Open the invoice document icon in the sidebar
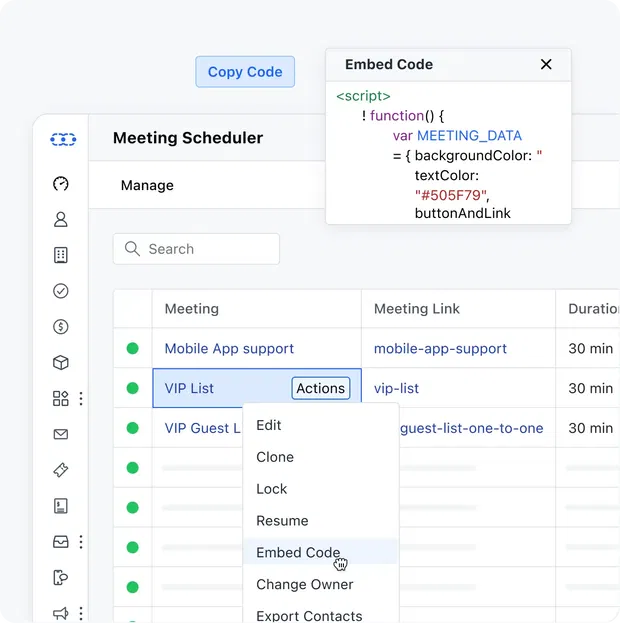The image size is (620, 623). pos(61,506)
